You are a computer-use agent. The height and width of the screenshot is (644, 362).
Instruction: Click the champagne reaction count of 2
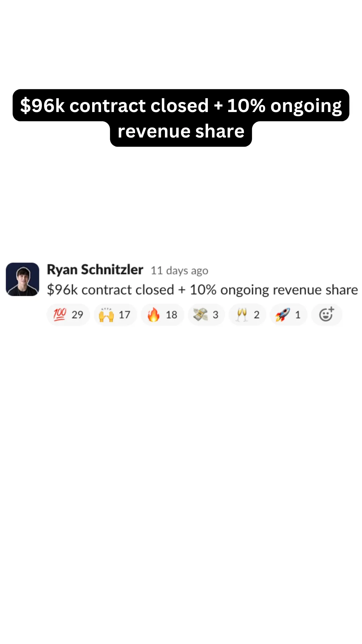[x=256, y=315]
